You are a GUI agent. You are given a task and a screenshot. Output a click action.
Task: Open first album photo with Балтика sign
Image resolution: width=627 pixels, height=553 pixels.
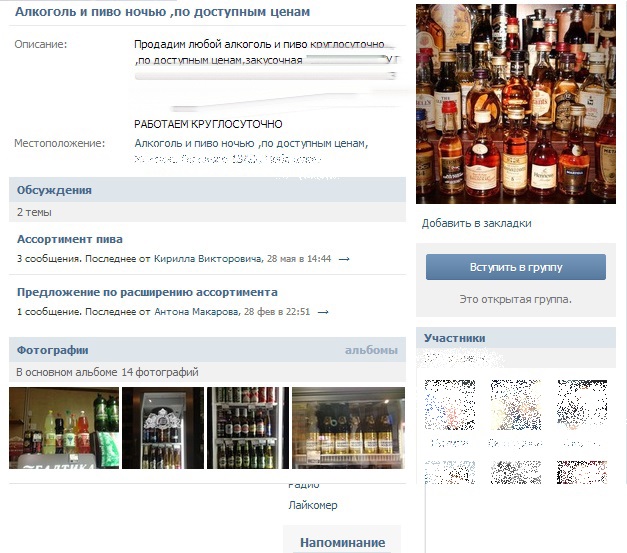[x=63, y=428]
